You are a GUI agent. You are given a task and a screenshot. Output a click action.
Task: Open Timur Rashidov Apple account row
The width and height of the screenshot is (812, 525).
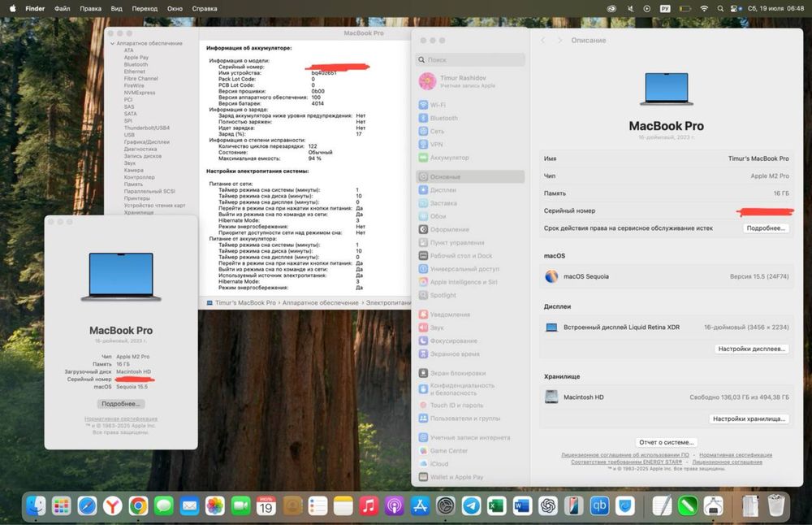(x=471, y=80)
